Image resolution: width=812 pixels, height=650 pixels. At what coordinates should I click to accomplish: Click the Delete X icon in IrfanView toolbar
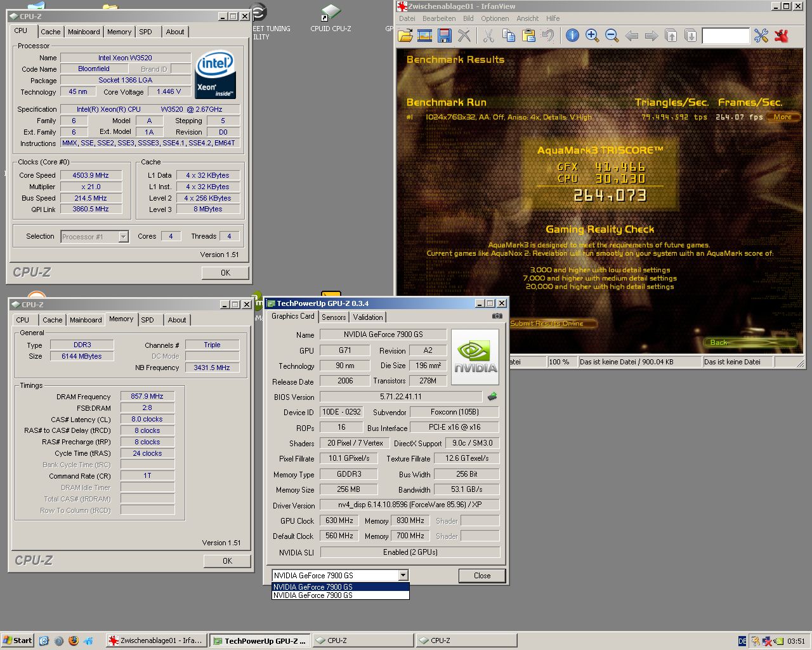[464, 36]
